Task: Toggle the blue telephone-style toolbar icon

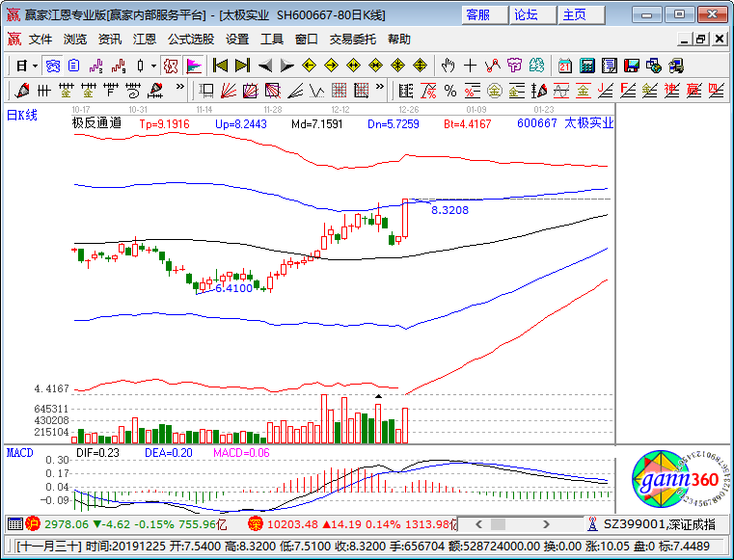Action: [52, 66]
